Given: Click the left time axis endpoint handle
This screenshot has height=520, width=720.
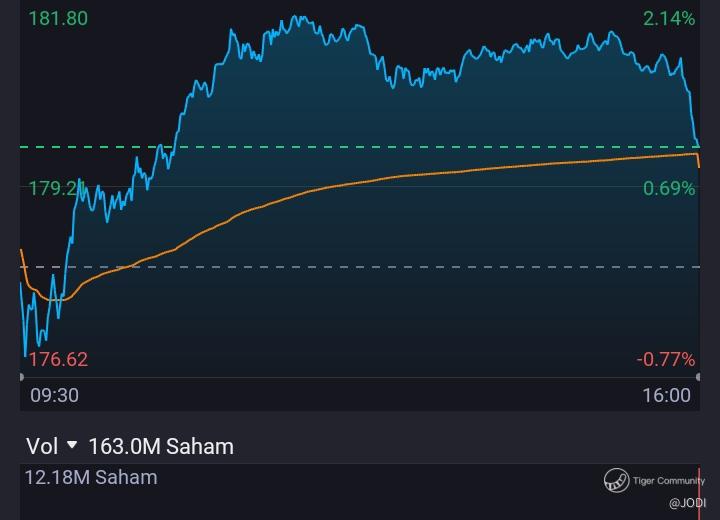Looking at the screenshot, I should (21, 377).
